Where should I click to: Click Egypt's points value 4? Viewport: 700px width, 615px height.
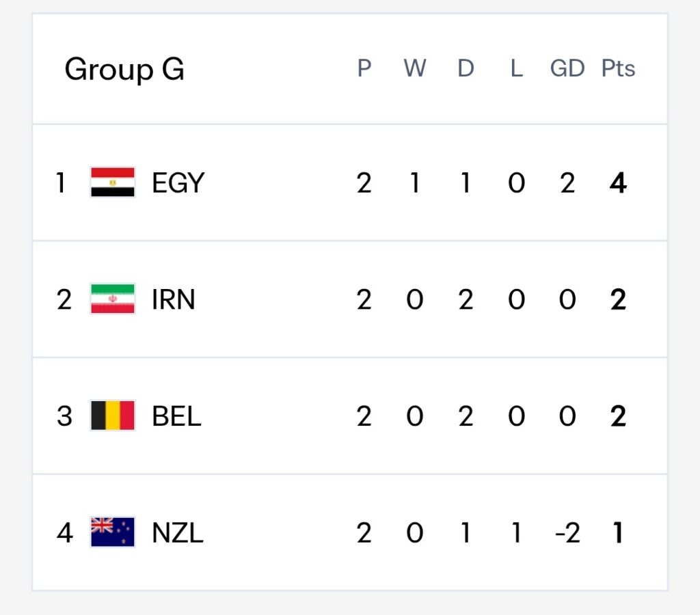[x=618, y=183]
